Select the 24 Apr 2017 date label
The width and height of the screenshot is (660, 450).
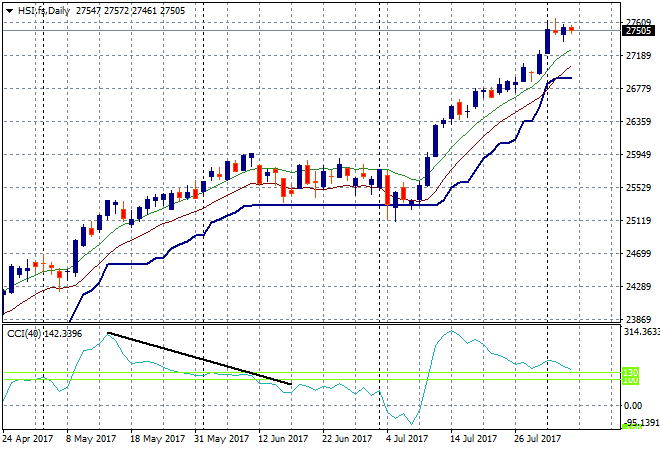click(29, 438)
